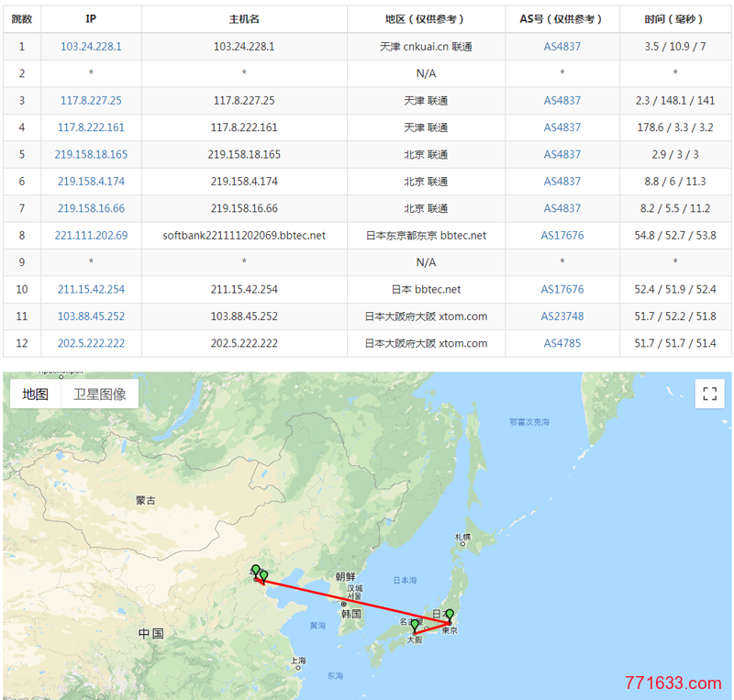The height and width of the screenshot is (700, 734).
Task: Click the 鄂霍次克海 sea label
Action: click(x=529, y=422)
